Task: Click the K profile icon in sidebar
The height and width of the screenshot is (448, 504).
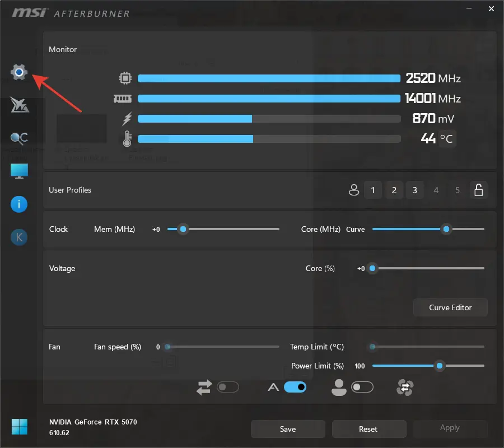Action: pos(19,237)
